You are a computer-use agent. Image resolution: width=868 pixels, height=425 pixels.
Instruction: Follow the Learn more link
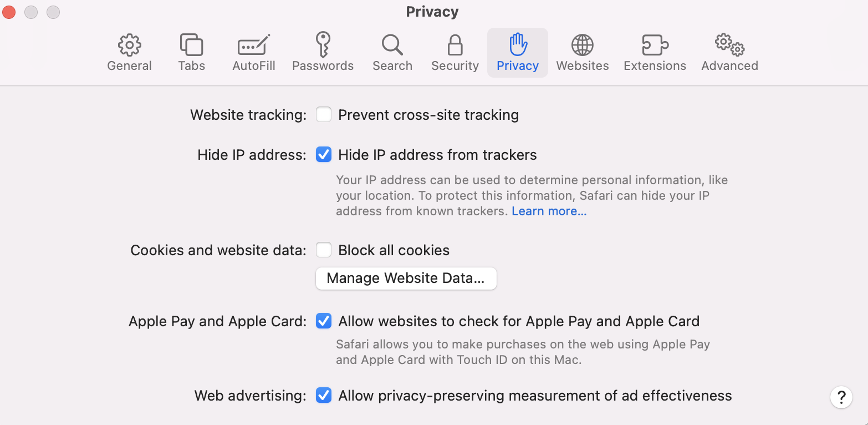(x=549, y=211)
